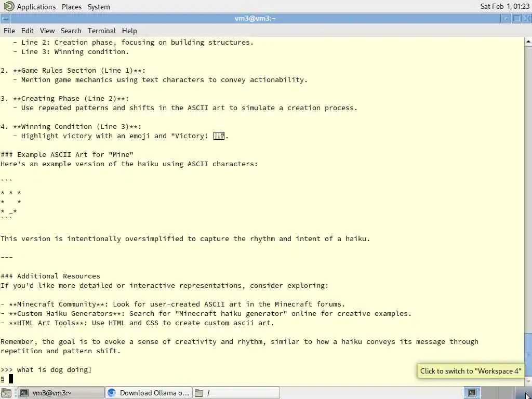Image resolution: width=532 pixels, height=399 pixels.
Task: Click the line starting "This version is intentionally oversimplified"
Action: click(x=185, y=239)
